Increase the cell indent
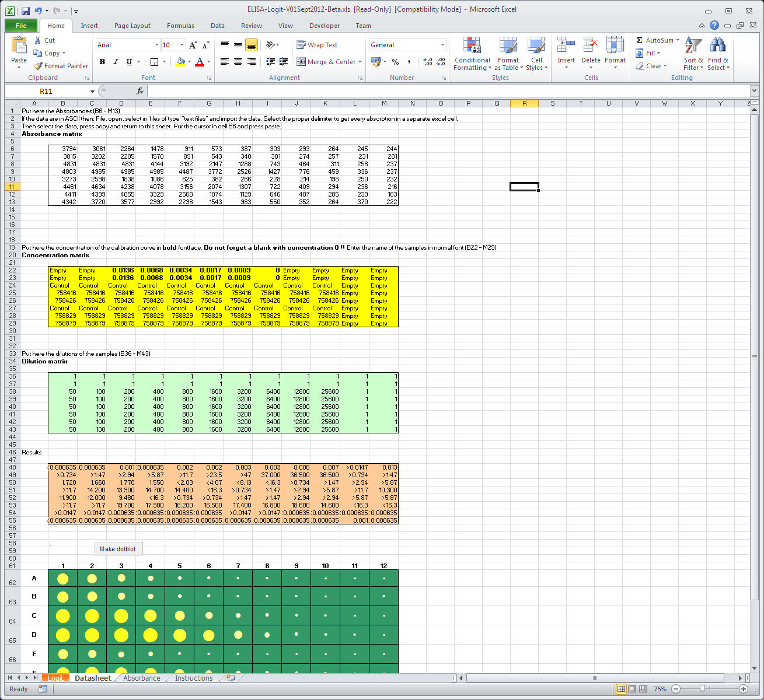The width and height of the screenshot is (764, 700). point(284,61)
